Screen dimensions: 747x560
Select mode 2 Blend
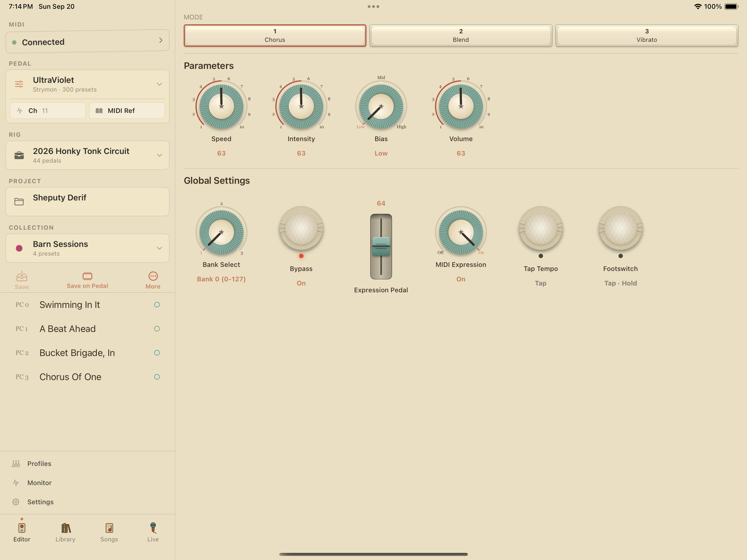point(461,36)
